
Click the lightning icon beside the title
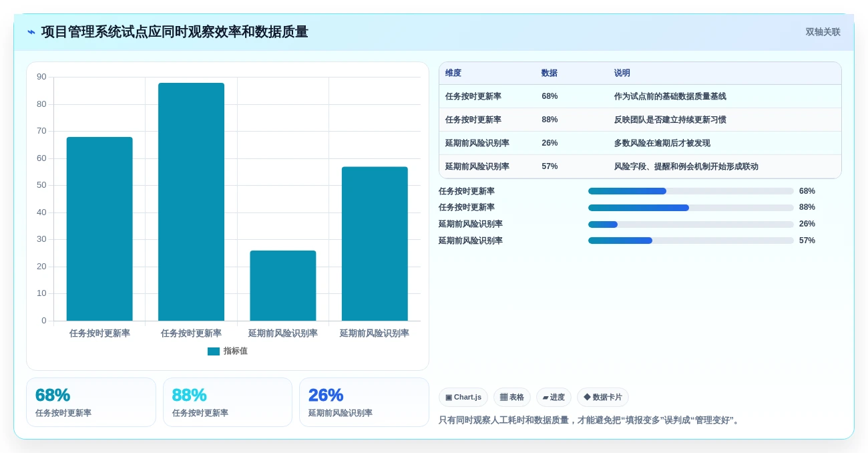[31, 32]
